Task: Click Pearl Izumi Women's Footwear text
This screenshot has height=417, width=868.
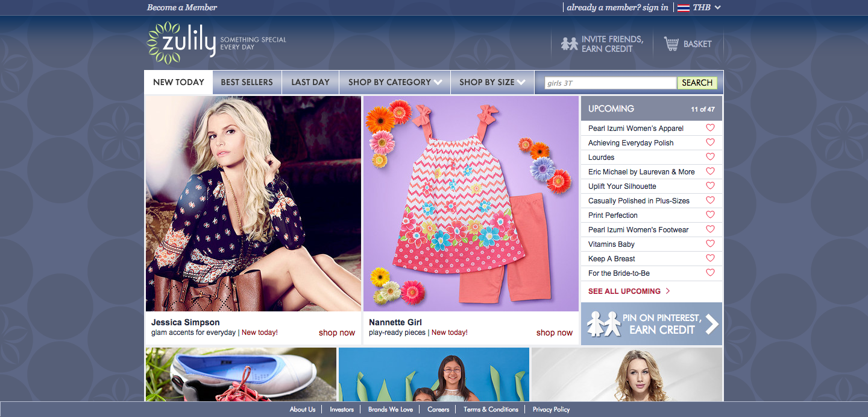Action: click(x=638, y=230)
